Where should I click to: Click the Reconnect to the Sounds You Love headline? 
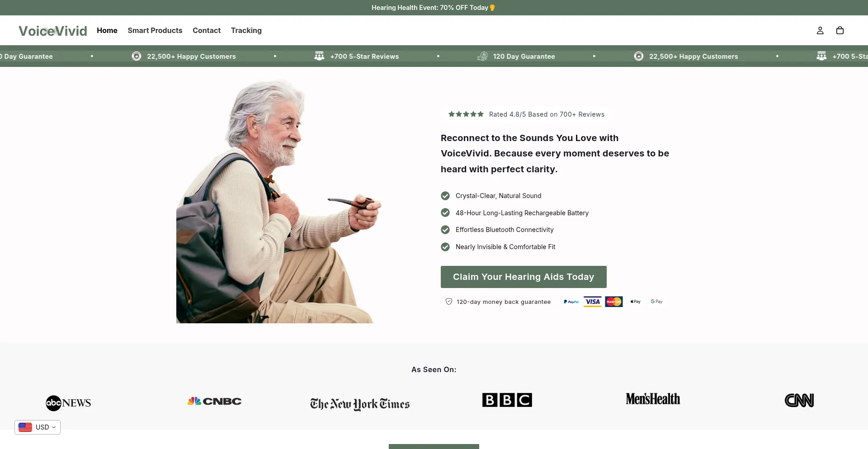point(555,153)
